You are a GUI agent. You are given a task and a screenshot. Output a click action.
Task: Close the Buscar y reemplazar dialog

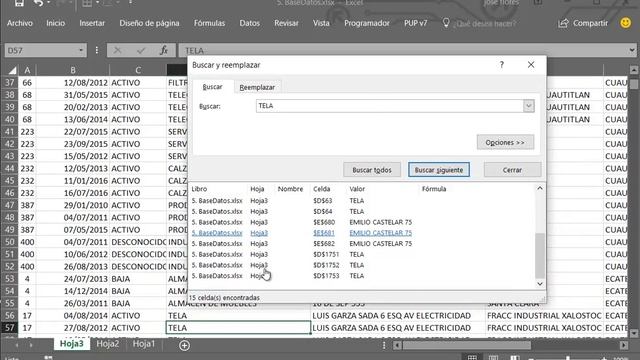tap(531, 64)
